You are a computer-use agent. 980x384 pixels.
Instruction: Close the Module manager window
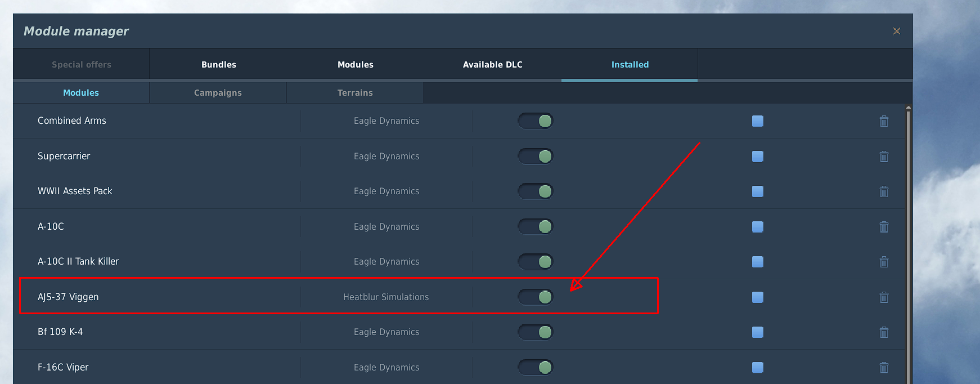pos(897,31)
